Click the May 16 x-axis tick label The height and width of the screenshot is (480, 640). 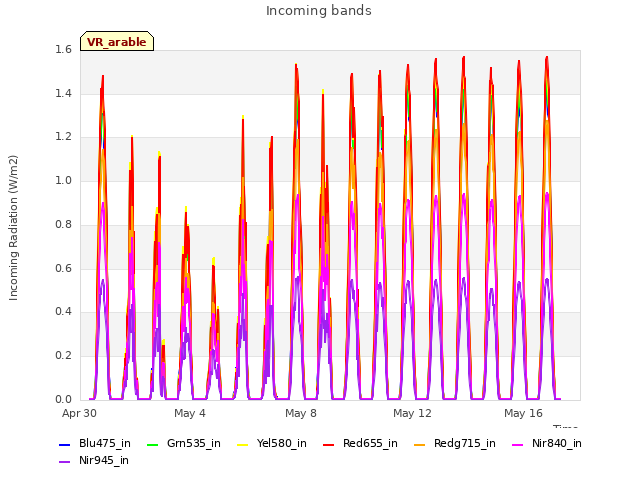point(523,413)
